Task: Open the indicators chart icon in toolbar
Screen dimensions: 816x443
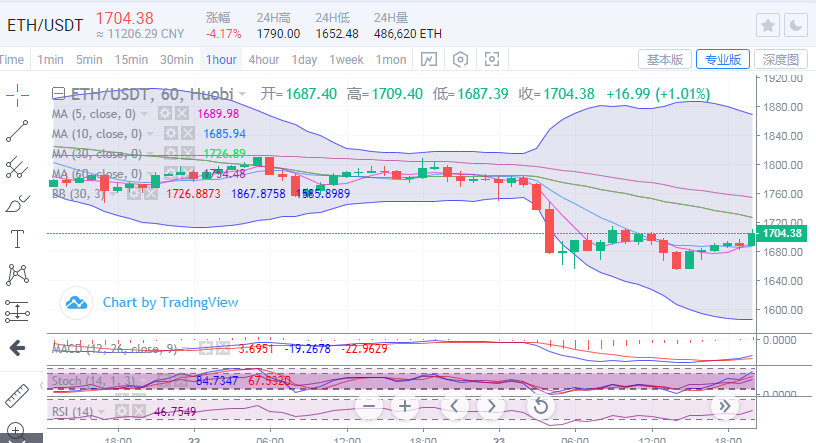Action: click(428, 59)
